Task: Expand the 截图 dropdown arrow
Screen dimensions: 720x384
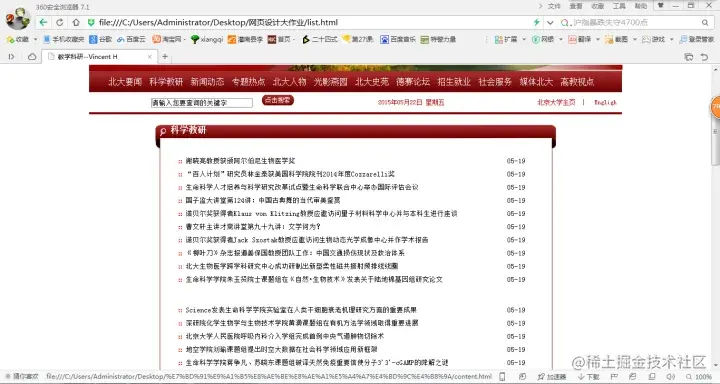Action: [x=635, y=40]
